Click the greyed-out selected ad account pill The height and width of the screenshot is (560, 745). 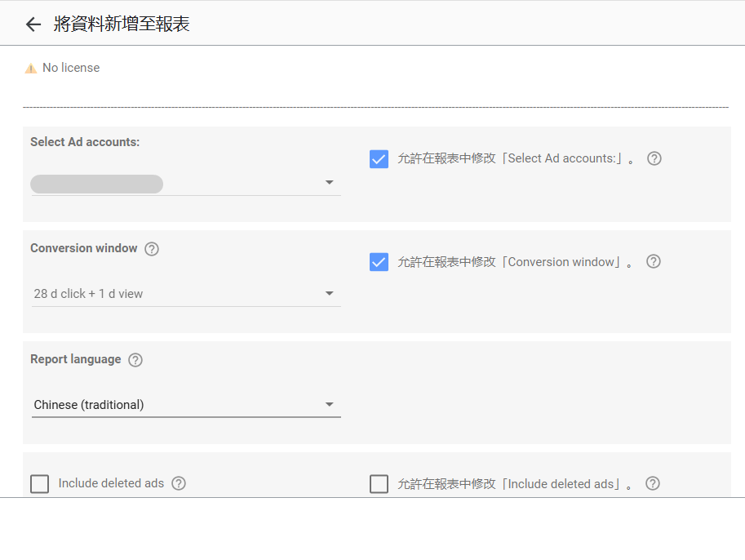(x=96, y=184)
